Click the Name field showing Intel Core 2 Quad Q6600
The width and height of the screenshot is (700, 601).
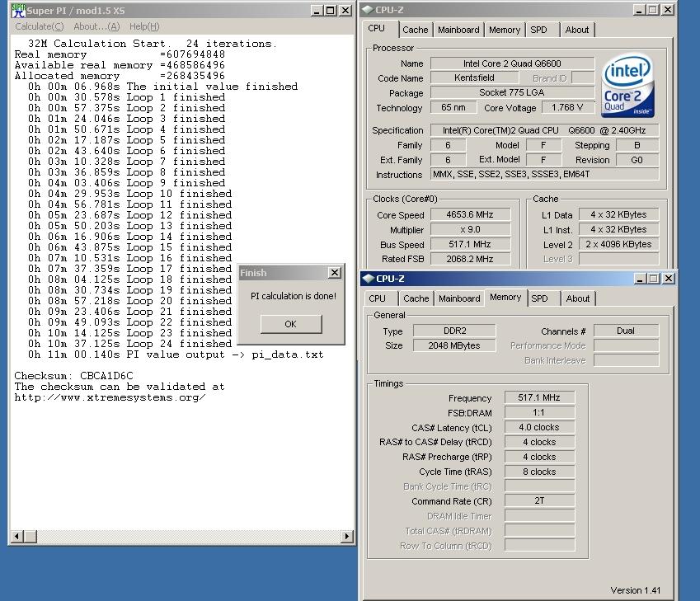(512, 63)
